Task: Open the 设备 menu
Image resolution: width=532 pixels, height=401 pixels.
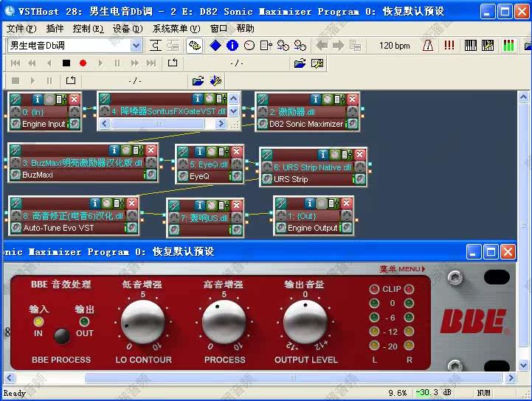Action: (128, 29)
